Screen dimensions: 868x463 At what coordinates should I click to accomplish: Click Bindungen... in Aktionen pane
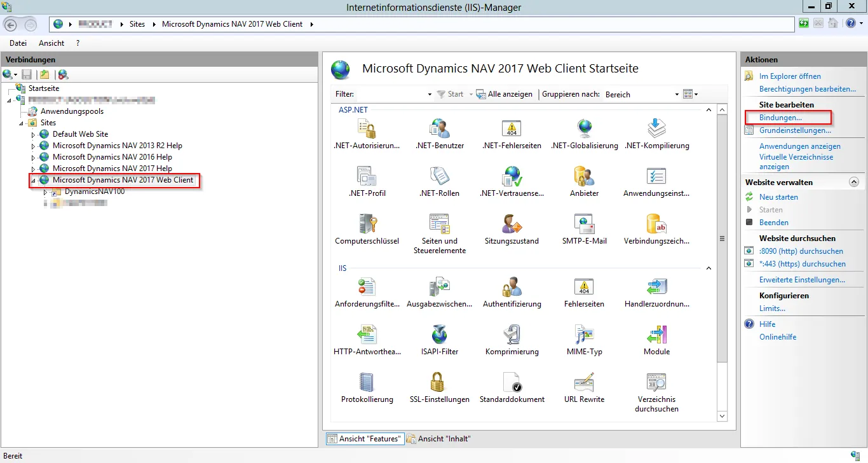tap(780, 118)
